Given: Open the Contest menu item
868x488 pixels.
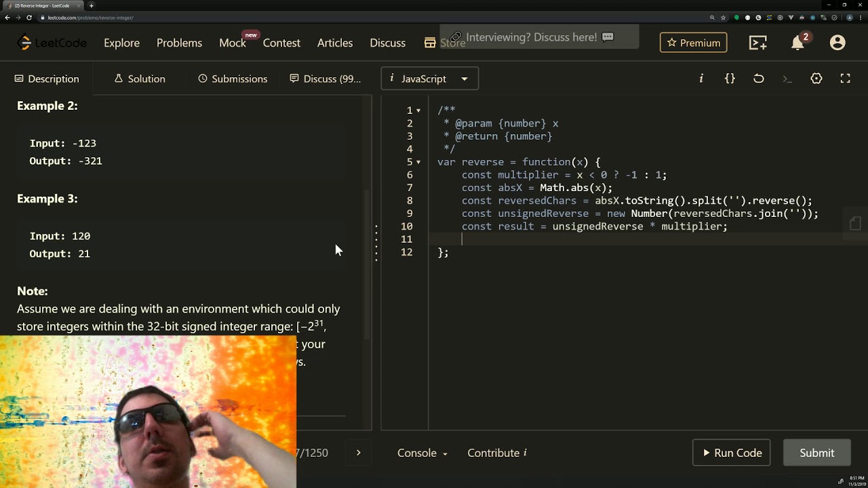Looking at the screenshot, I should [281, 43].
